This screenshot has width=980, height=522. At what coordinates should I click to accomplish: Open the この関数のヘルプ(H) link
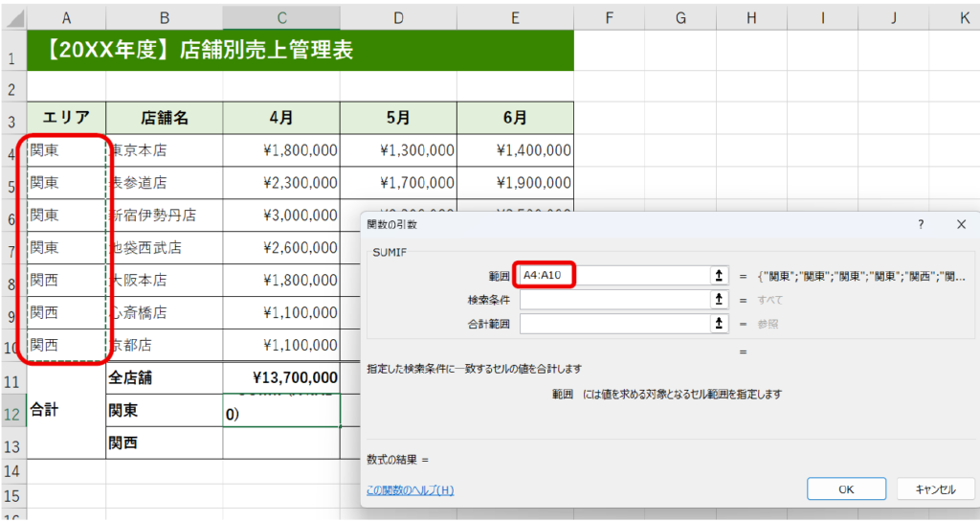coord(410,490)
